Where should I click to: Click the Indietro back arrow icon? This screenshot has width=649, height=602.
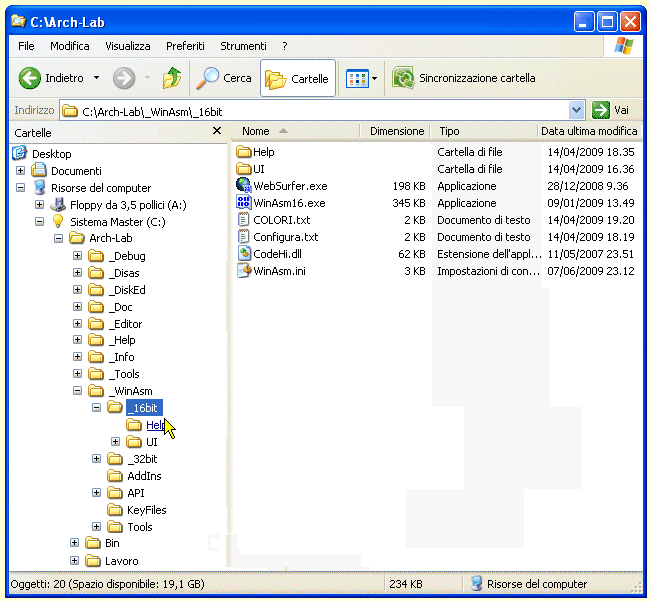[x=30, y=78]
